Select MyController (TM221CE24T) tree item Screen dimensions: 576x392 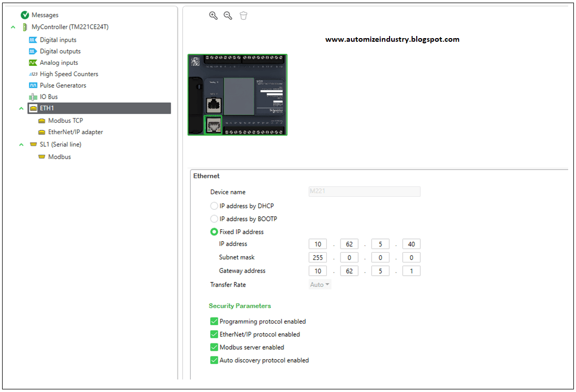(x=70, y=27)
